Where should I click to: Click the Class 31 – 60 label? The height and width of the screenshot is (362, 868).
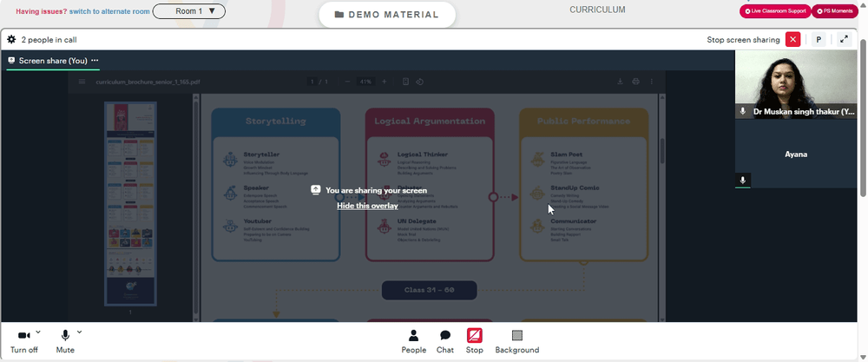[x=429, y=290]
